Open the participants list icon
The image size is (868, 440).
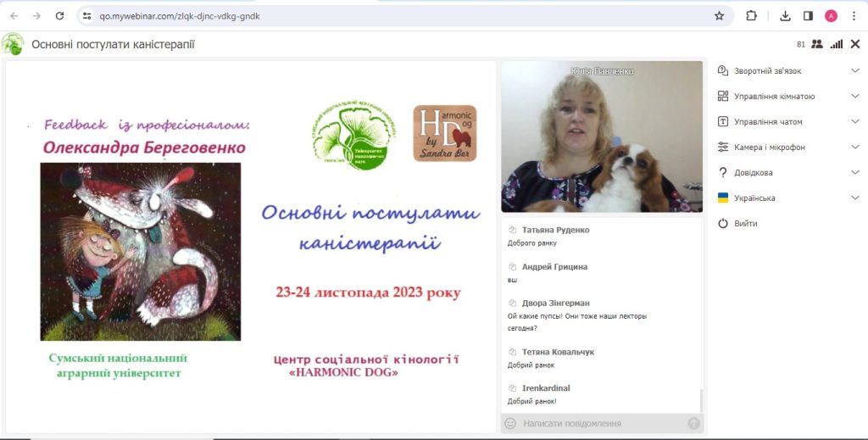(817, 44)
